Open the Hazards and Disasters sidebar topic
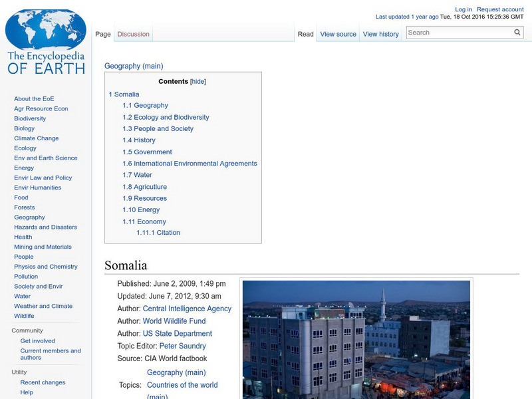 point(46,227)
